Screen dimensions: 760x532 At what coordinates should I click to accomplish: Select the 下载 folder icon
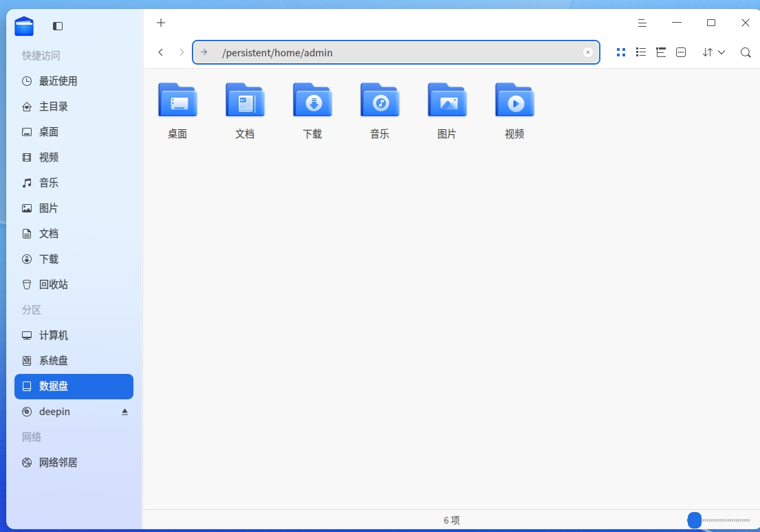(312, 100)
